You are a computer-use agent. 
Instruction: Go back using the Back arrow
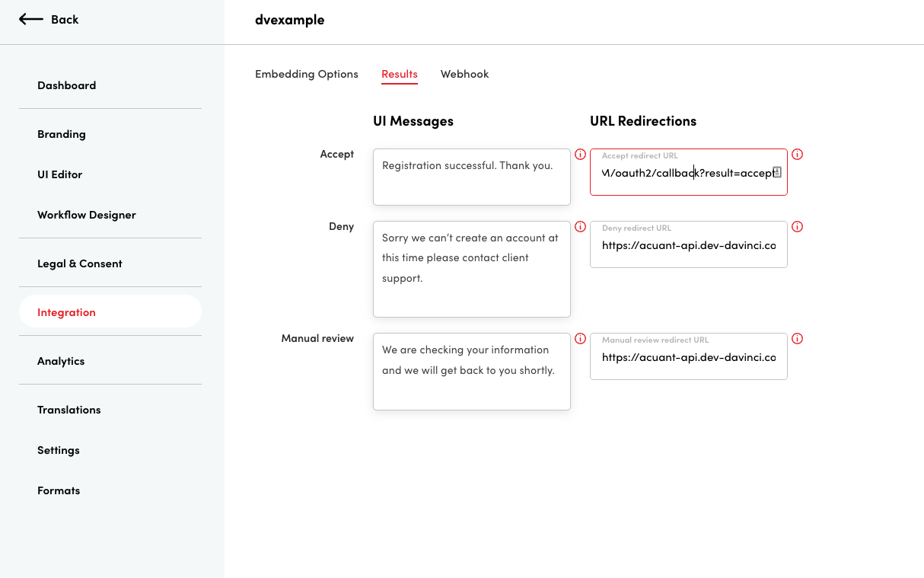point(49,20)
